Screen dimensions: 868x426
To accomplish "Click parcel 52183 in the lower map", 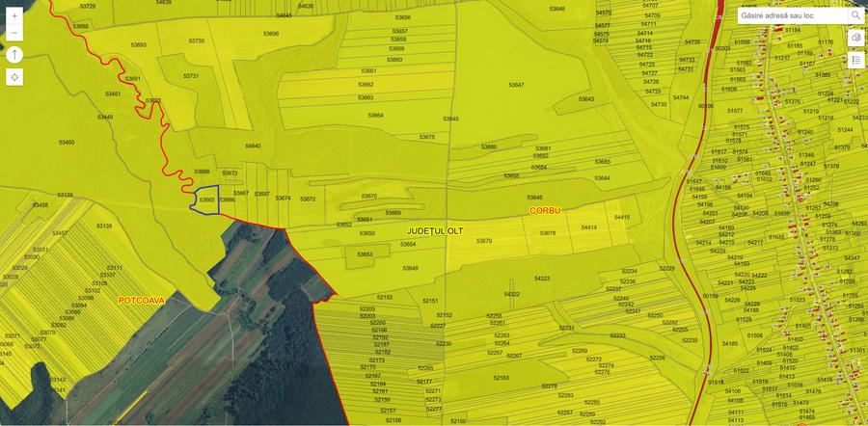I will tap(501, 378).
